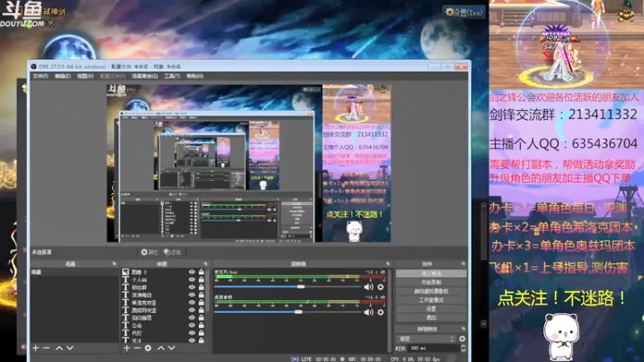
Task: Click the 启动虚拟摄像机 virtual camera button
Action: tap(431, 291)
